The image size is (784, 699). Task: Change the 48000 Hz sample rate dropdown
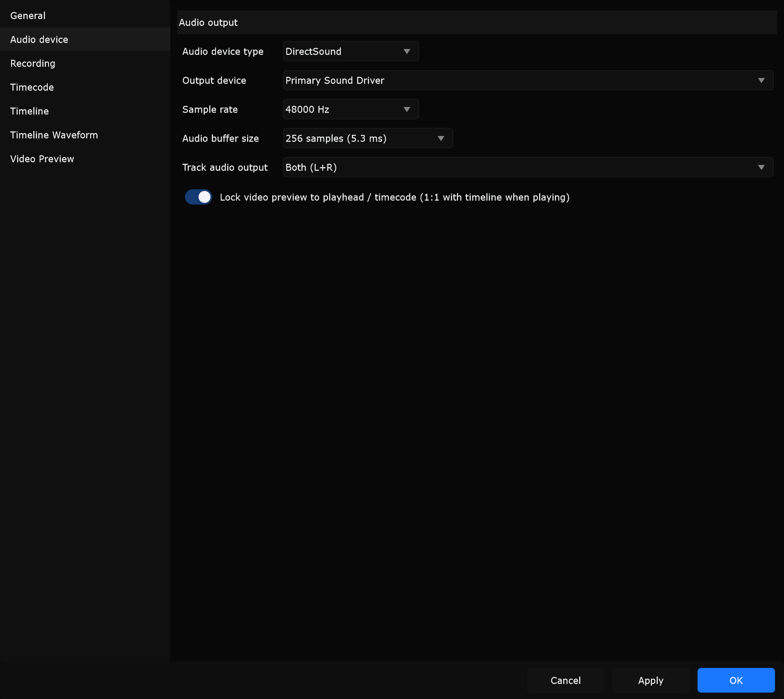point(351,109)
